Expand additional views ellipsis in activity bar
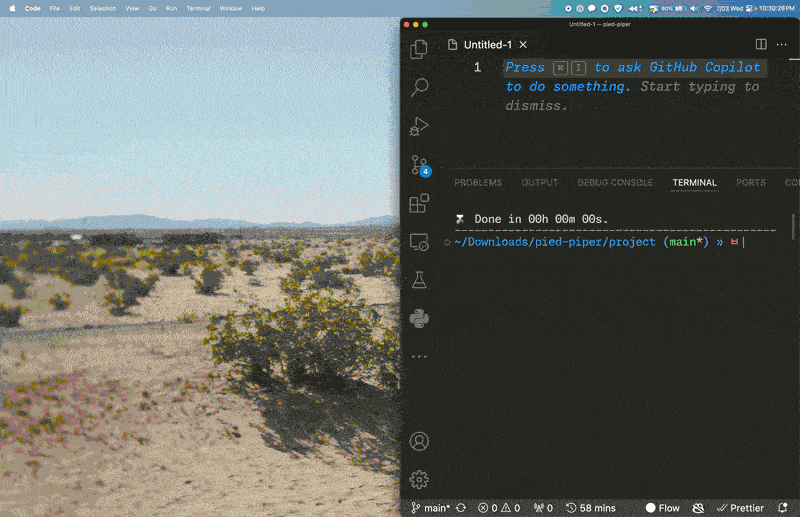800x517 pixels. (x=419, y=356)
